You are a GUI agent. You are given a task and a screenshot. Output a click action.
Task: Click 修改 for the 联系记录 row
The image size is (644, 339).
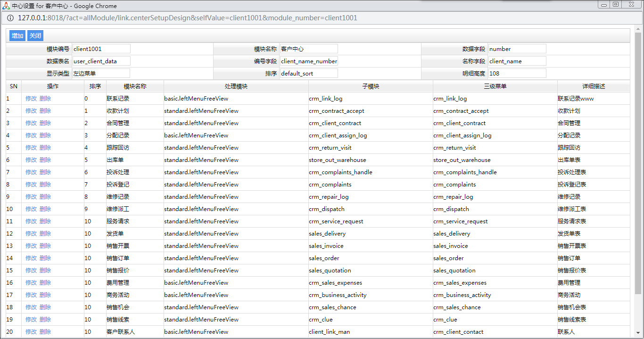pyautogui.click(x=31, y=99)
